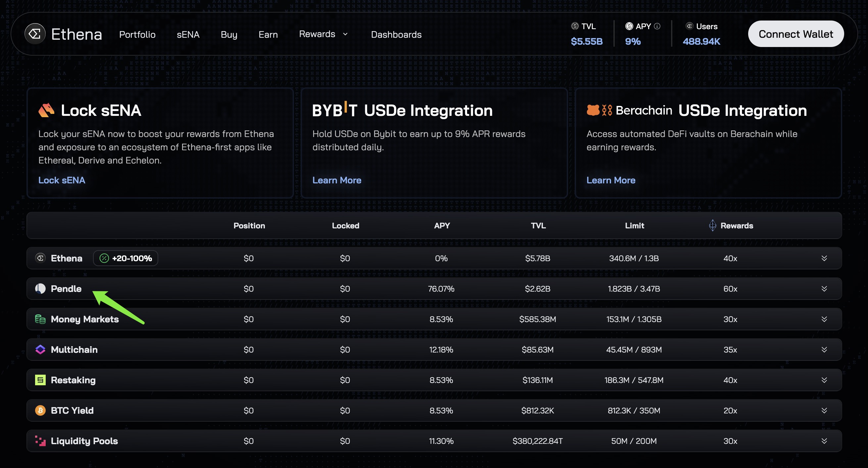Open the Portfolio nav item
Screen dimensions: 868x468
[137, 34]
